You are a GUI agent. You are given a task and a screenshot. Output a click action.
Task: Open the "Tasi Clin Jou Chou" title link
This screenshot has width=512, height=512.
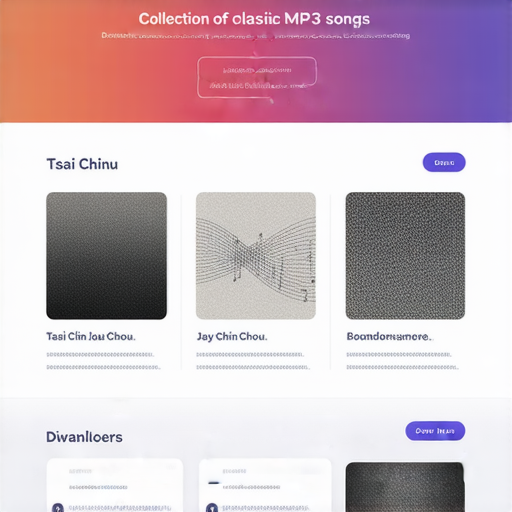click(91, 336)
